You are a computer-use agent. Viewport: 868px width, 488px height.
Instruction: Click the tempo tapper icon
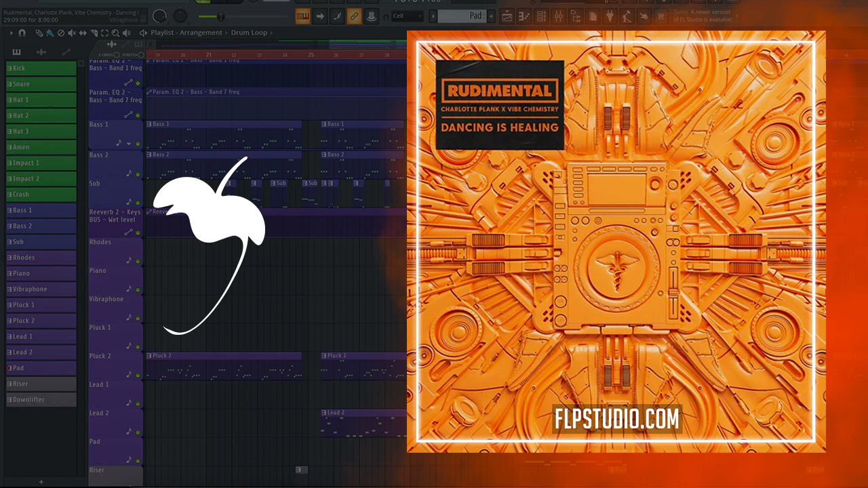pyautogui.click(x=627, y=16)
